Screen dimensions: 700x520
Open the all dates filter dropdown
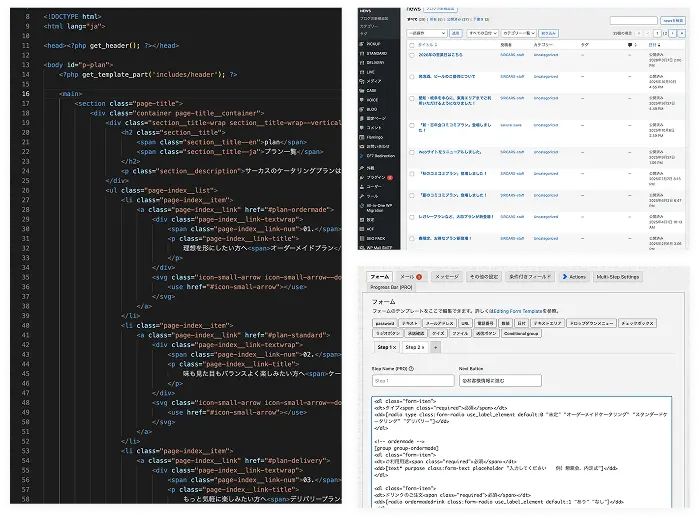(x=482, y=33)
